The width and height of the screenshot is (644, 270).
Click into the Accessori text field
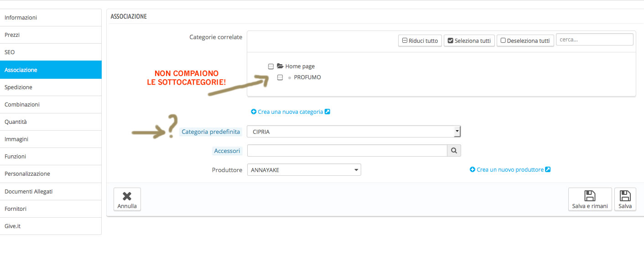click(347, 150)
